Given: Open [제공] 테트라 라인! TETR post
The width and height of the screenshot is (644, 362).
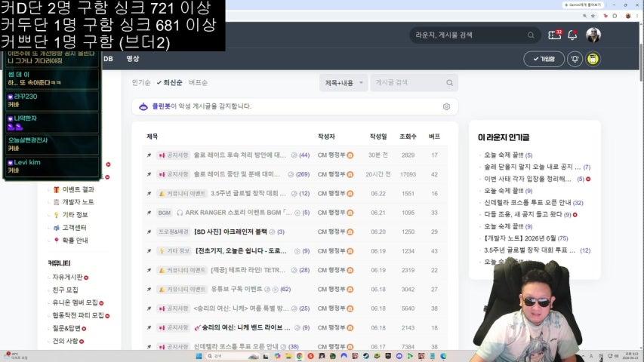Looking at the screenshot, I should (248, 270).
